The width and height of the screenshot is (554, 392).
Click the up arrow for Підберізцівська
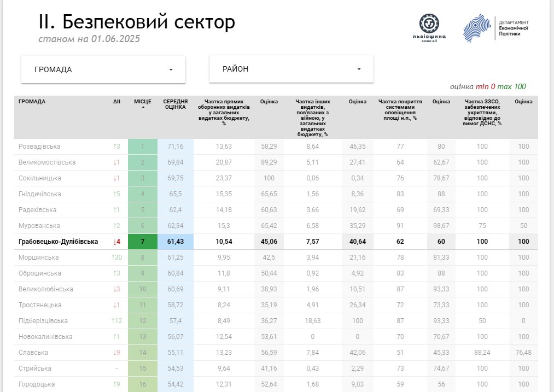pyautogui.click(x=116, y=321)
